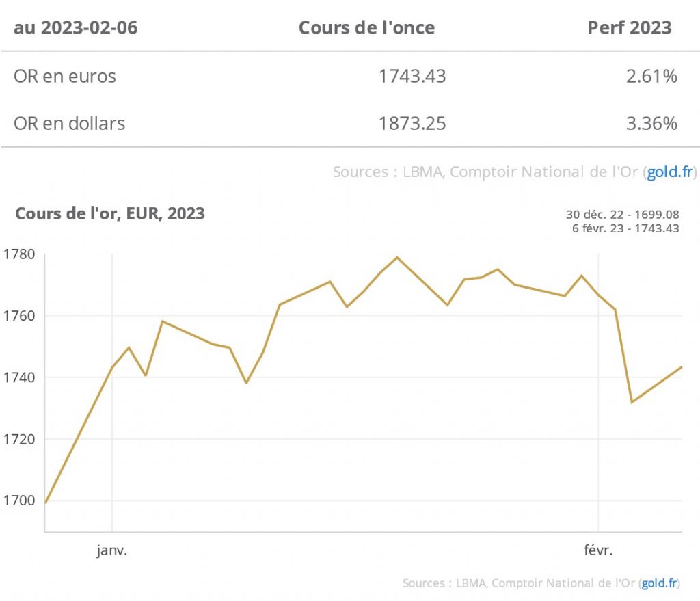This screenshot has height=601, width=700.
Task: Click the 3.36% performance value
Action: click(x=651, y=124)
